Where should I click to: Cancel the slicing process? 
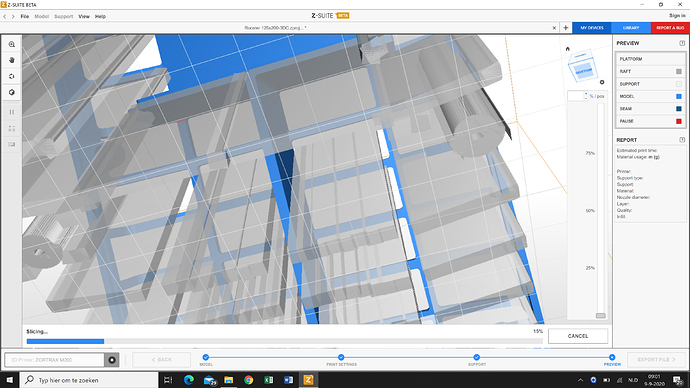pyautogui.click(x=578, y=336)
